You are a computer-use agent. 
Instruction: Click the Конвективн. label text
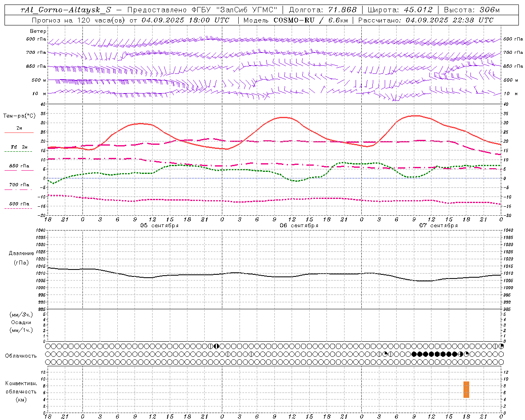(21, 383)
